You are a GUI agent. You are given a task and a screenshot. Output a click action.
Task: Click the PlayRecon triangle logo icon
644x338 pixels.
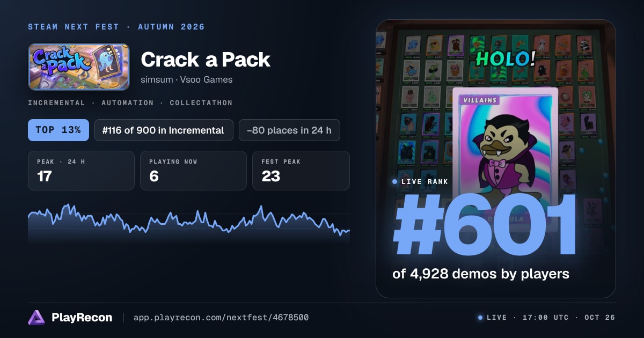(x=36, y=318)
